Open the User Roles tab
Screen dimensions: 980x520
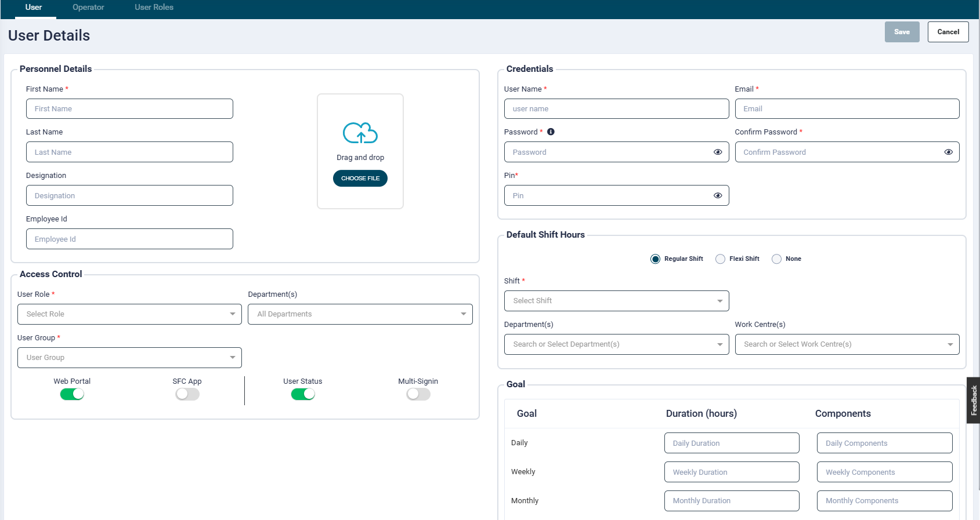[154, 8]
